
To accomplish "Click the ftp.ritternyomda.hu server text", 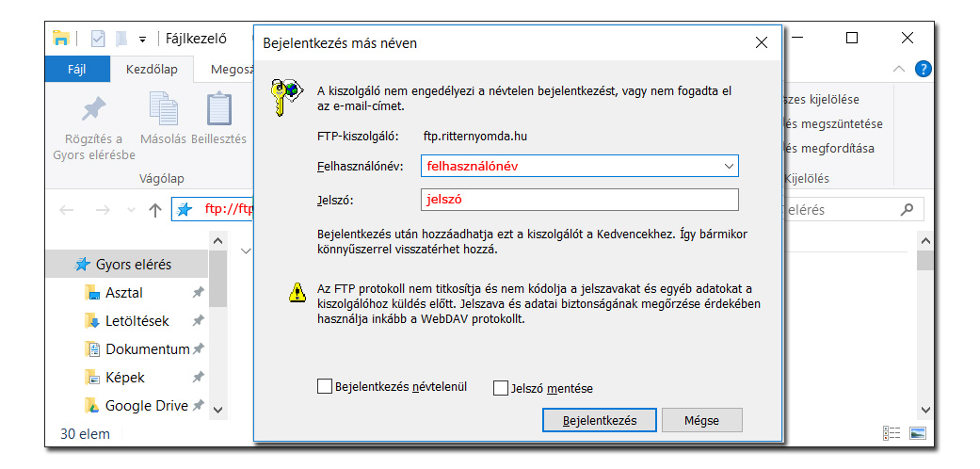I will (475, 135).
